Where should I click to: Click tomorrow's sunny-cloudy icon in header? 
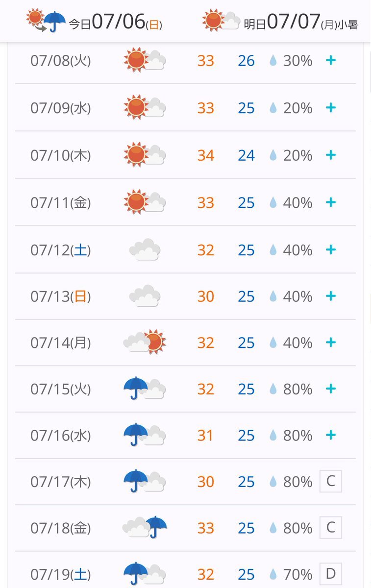222,21
